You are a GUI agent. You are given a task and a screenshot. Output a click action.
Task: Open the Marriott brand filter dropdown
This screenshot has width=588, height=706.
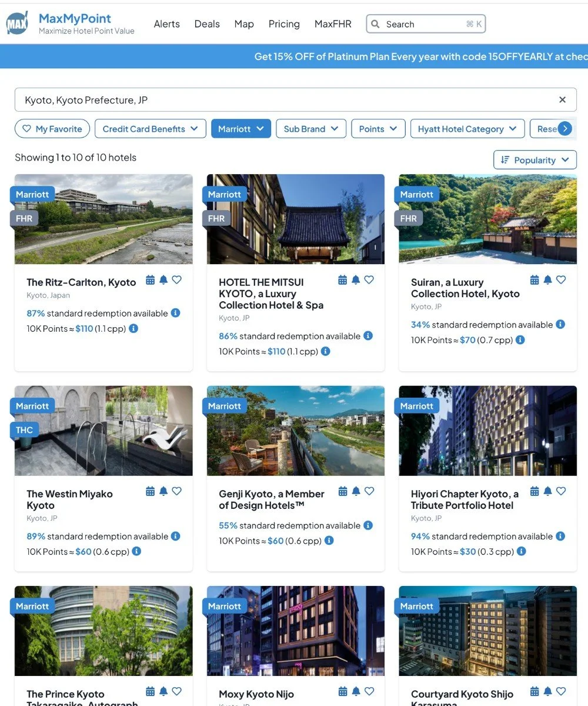(241, 129)
